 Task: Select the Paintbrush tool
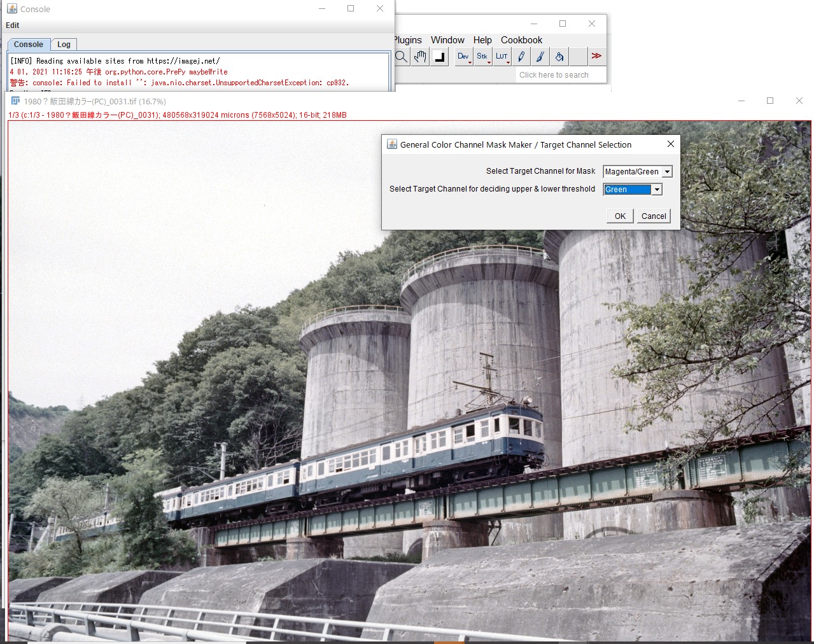(x=540, y=57)
